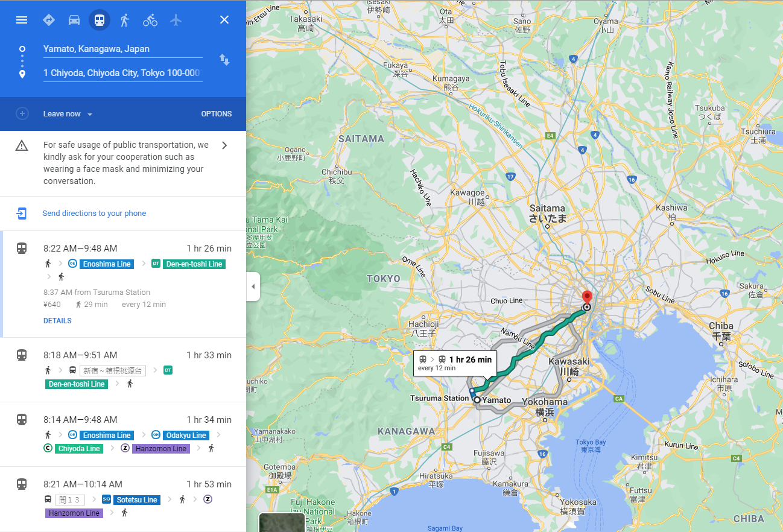
Task: Open the hamburger main menu
Action: pos(22,20)
